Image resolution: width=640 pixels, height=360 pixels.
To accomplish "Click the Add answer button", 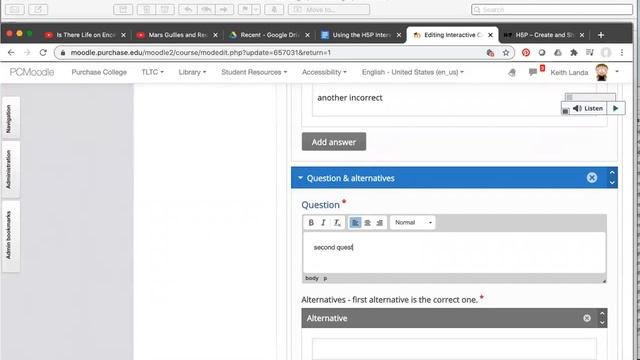I will tap(334, 142).
